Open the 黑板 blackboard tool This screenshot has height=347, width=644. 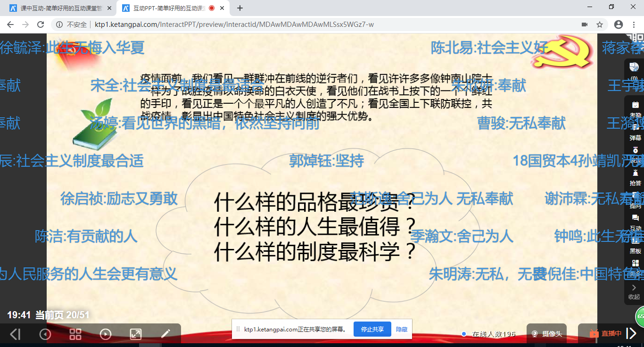635,245
